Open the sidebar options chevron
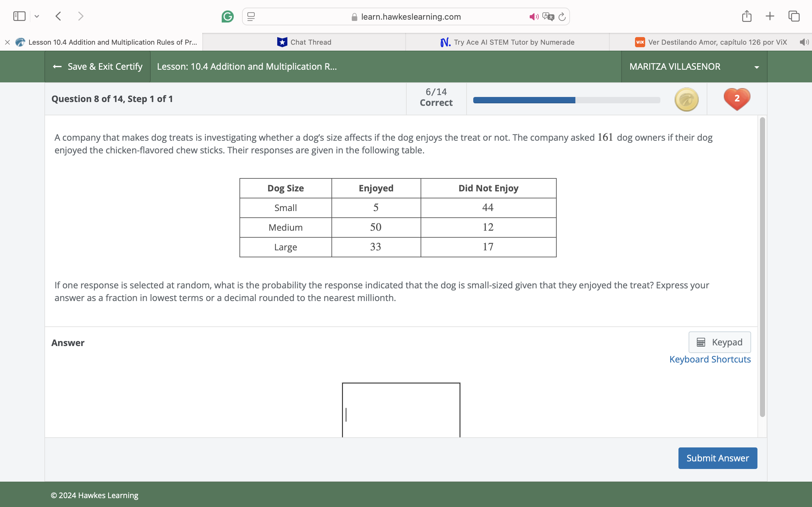 pyautogui.click(x=37, y=16)
